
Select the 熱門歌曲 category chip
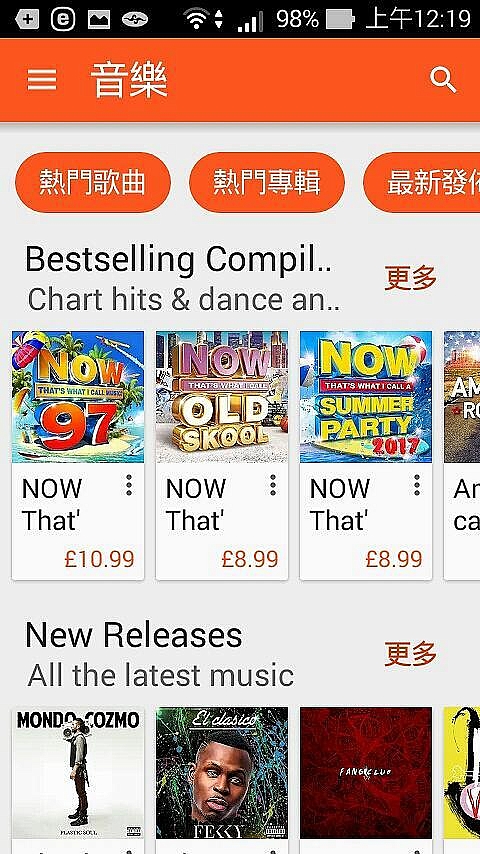(x=93, y=182)
